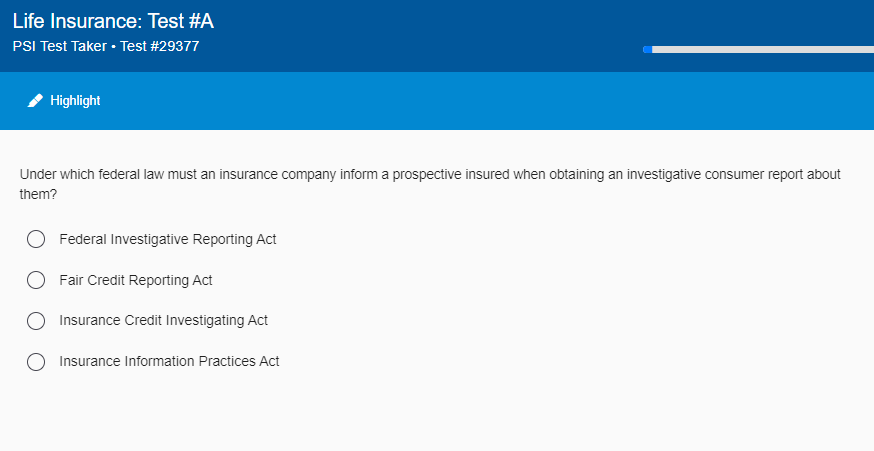The width and height of the screenshot is (874, 451).
Task: Click "Test #29377" in the header subtitle
Action: click(x=159, y=46)
